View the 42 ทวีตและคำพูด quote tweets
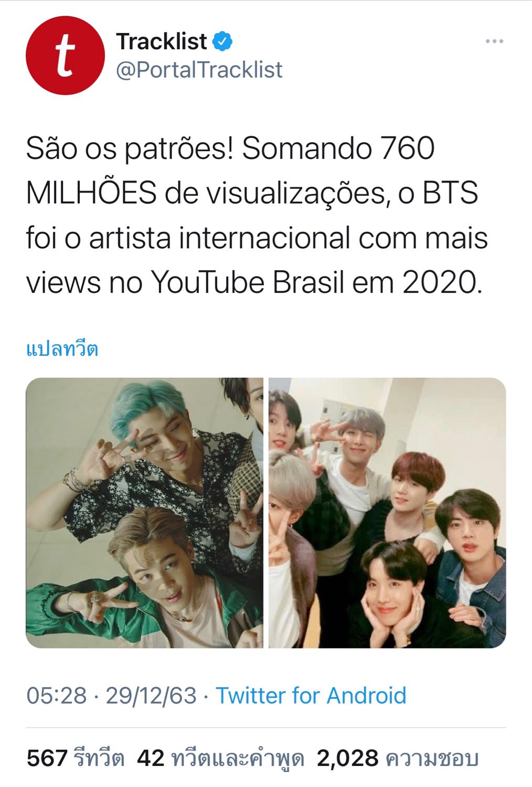 (220, 758)
